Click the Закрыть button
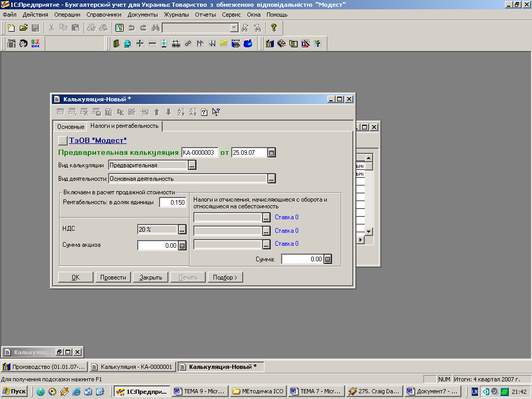This screenshot has height=399, width=532. point(151,277)
